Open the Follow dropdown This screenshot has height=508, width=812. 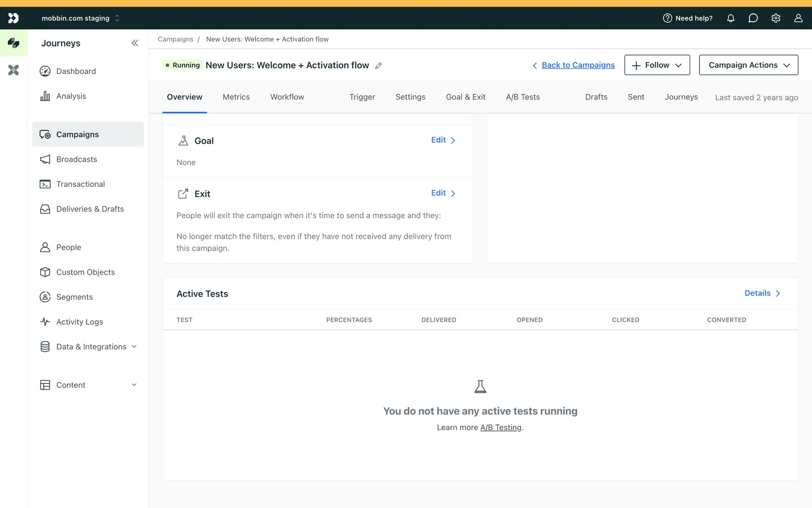coord(657,65)
